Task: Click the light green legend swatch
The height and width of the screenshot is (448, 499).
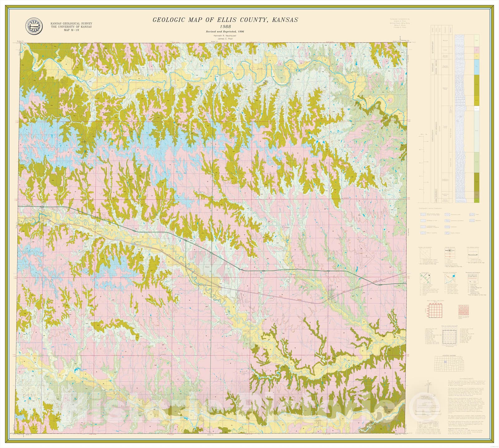Action: click(x=477, y=162)
